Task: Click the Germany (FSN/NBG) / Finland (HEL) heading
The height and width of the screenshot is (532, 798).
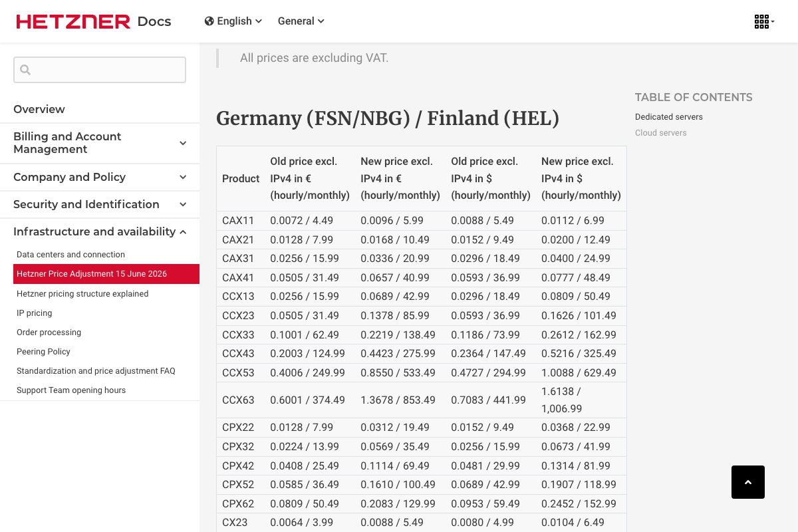Action: coord(388,118)
